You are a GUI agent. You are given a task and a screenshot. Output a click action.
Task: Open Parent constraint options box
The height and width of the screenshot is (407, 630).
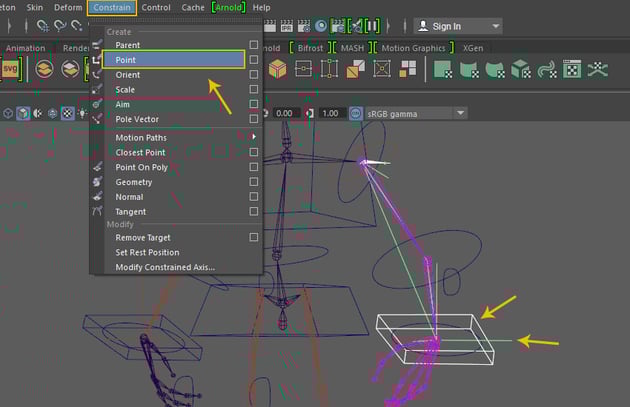[254, 45]
